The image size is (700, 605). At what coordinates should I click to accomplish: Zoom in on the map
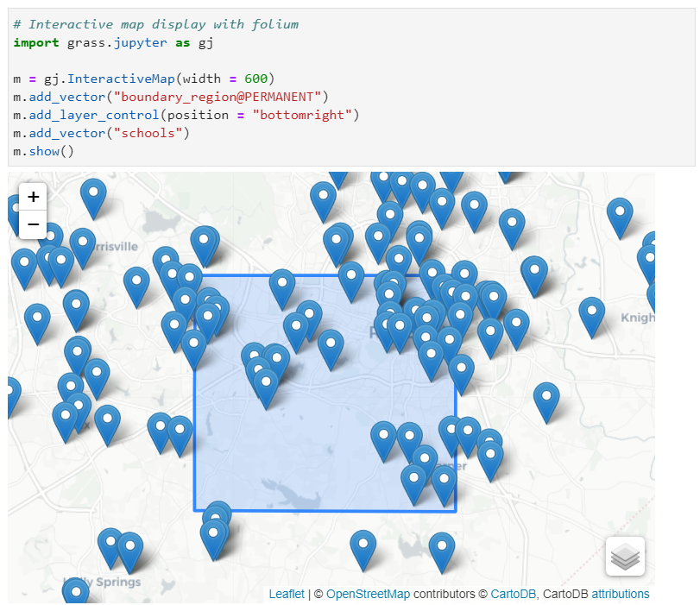33,197
